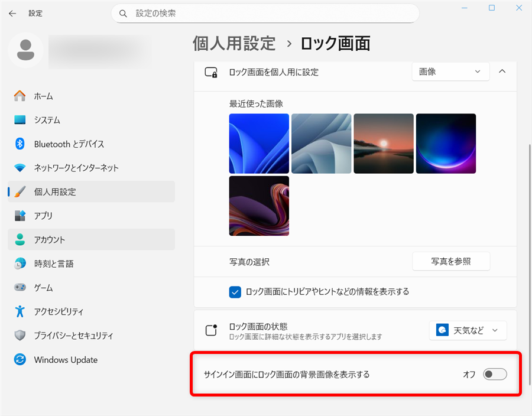
Task: Select the sunset lock screen thumbnail
Action: [383, 143]
